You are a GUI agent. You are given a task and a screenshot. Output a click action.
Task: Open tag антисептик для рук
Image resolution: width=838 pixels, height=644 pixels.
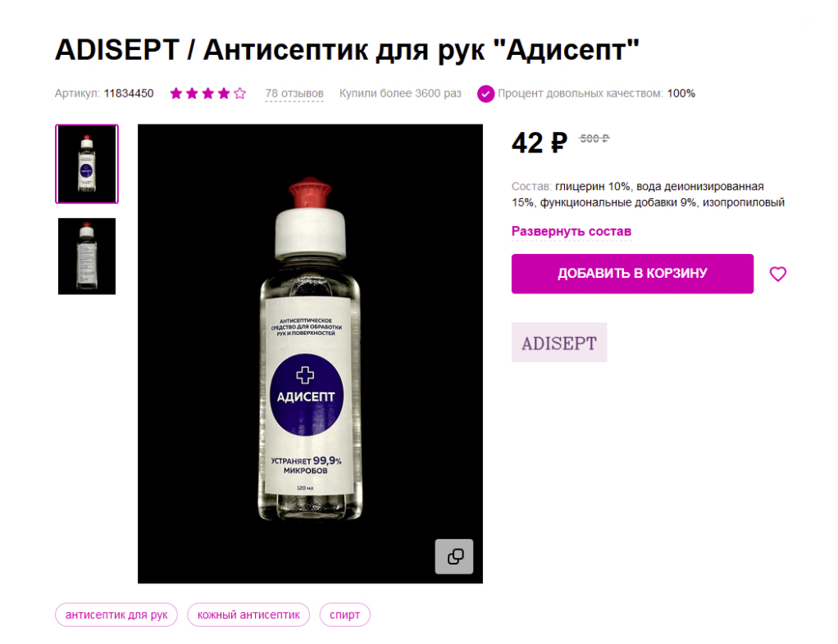[x=116, y=615]
